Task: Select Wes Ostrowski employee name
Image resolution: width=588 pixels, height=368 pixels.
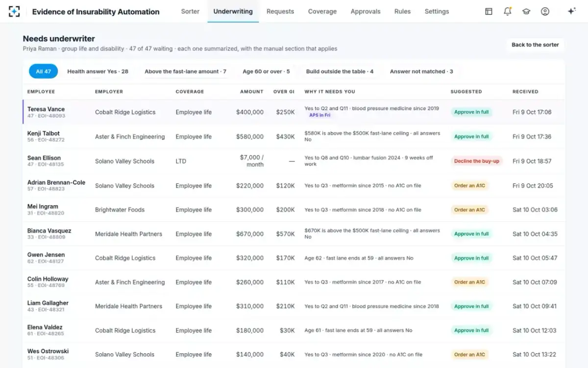Action: click(48, 351)
